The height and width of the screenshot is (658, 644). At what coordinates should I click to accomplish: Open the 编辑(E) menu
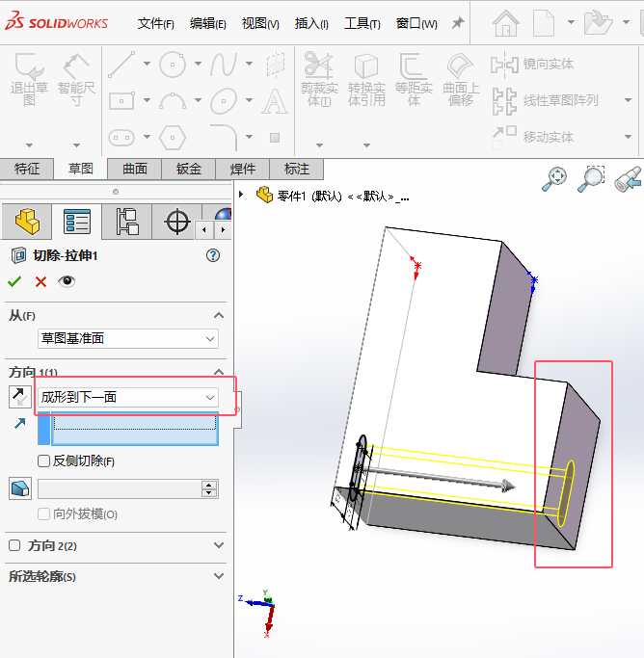(x=208, y=23)
